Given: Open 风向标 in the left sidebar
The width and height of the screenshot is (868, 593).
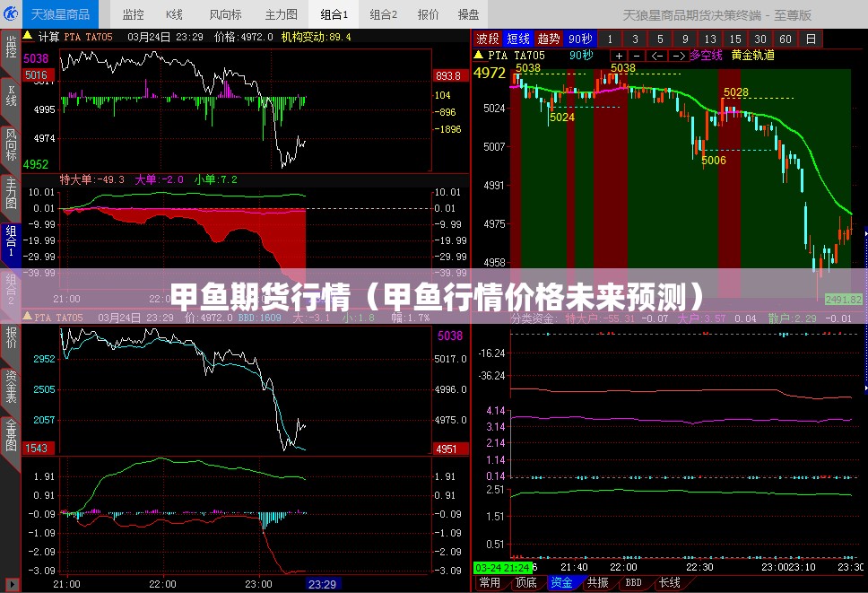Looking at the screenshot, I should tap(11, 144).
